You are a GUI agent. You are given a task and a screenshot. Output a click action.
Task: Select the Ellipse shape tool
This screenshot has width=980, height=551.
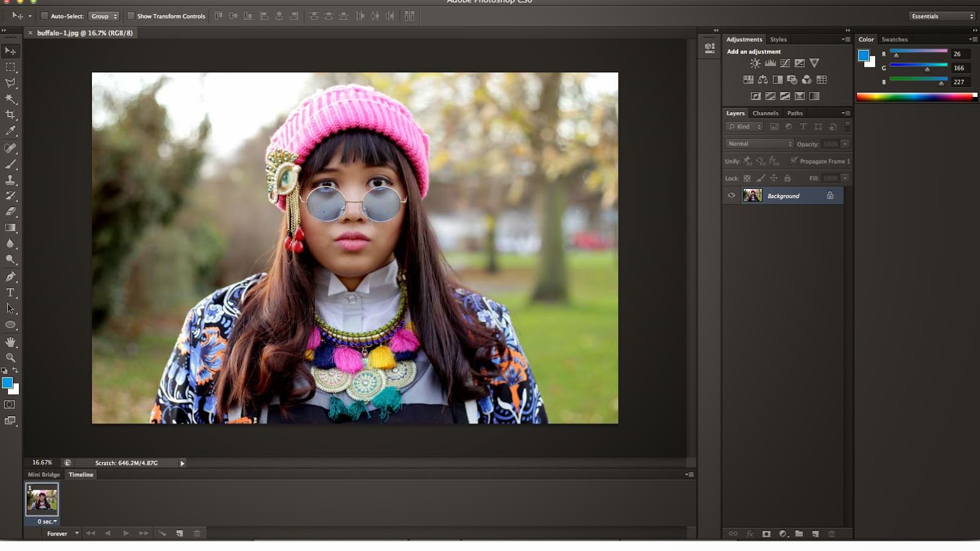click(10, 325)
